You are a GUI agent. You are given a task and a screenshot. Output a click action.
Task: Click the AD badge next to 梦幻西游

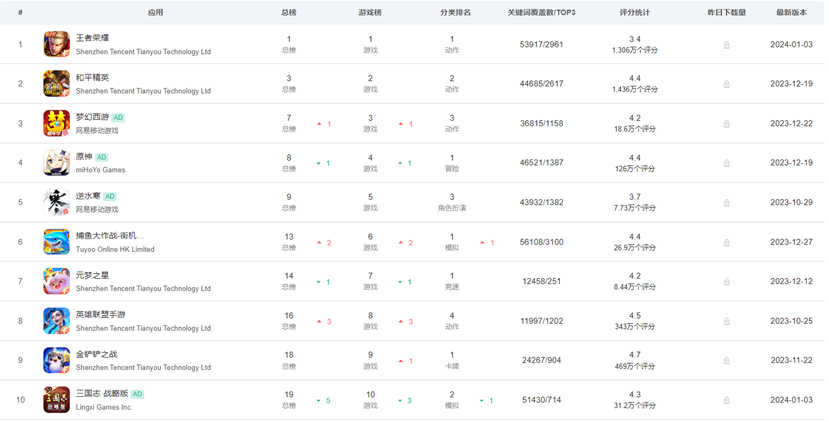click(118, 118)
